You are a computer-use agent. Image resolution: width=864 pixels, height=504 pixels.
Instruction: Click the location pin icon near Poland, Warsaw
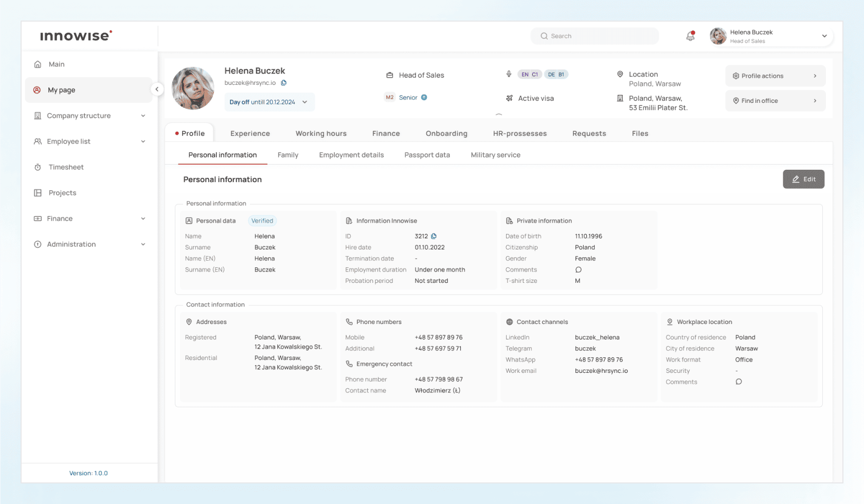click(620, 74)
